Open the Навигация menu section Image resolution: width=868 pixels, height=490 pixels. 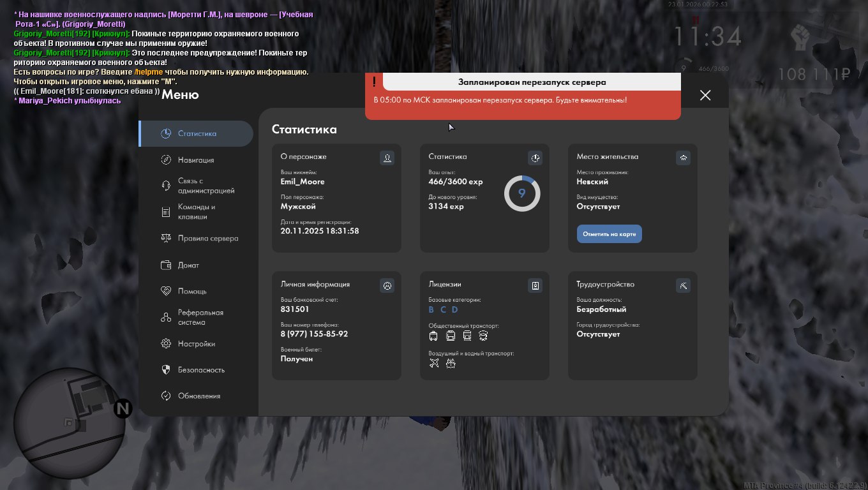point(197,160)
